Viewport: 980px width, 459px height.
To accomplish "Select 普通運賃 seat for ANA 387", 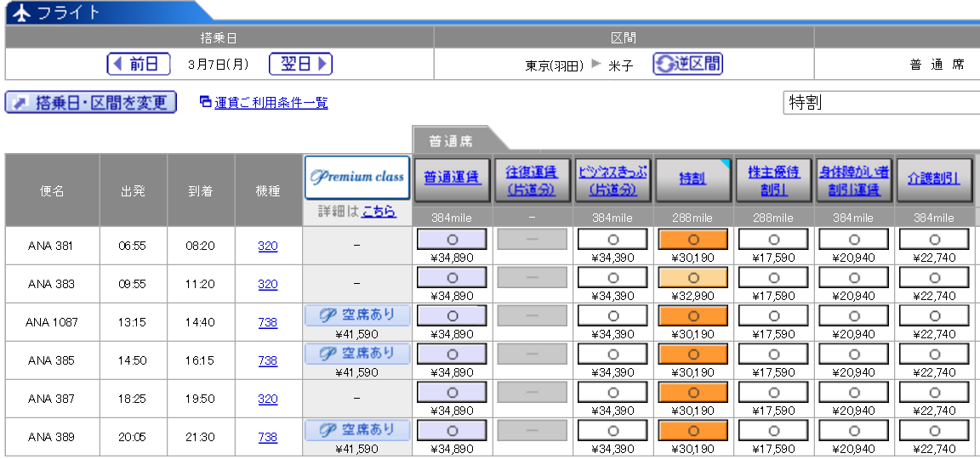I will pos(452,393).
